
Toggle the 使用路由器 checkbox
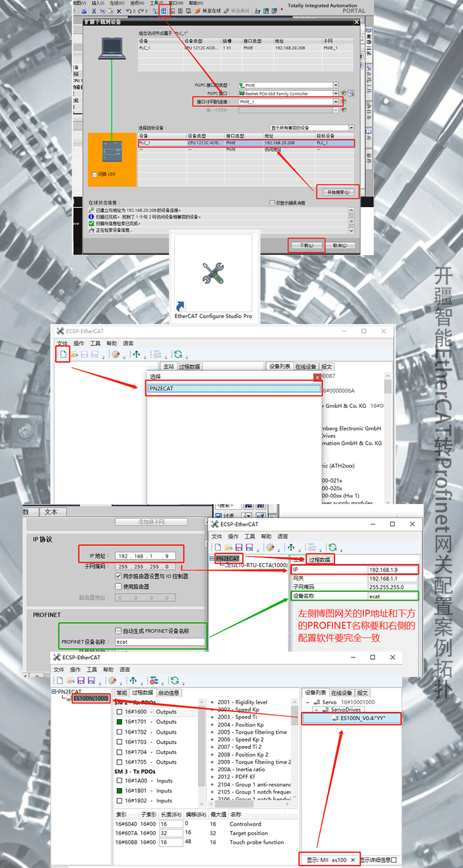point(119,586)
